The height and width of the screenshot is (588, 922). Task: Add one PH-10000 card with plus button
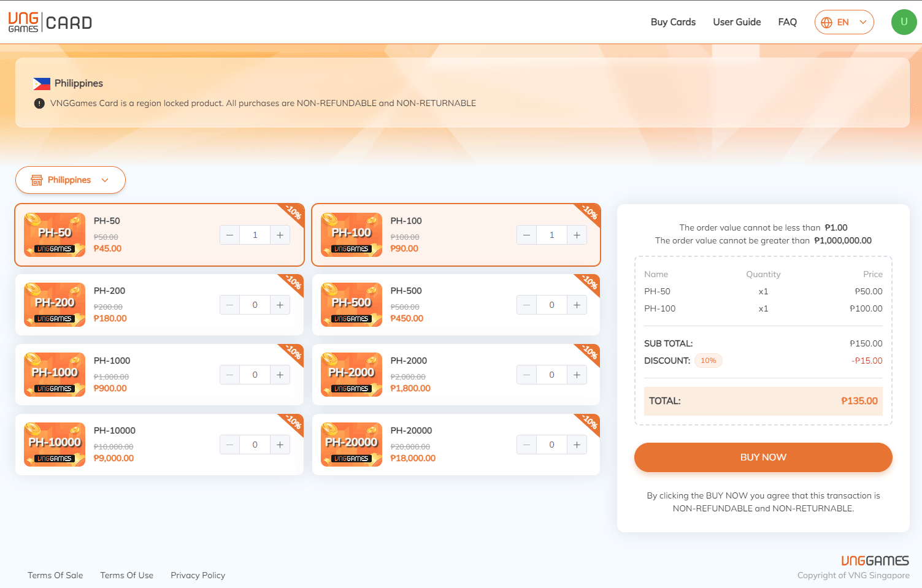pos(280,445)
